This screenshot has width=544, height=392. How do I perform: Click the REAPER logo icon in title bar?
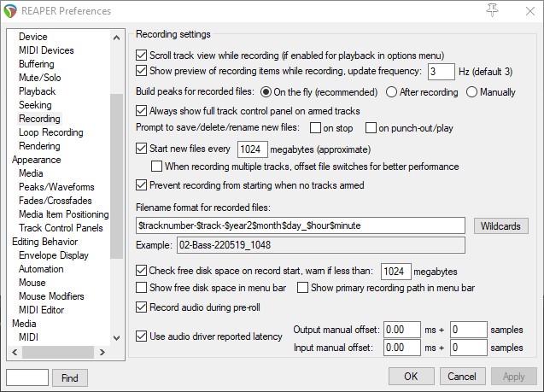(x=10, y=11)
